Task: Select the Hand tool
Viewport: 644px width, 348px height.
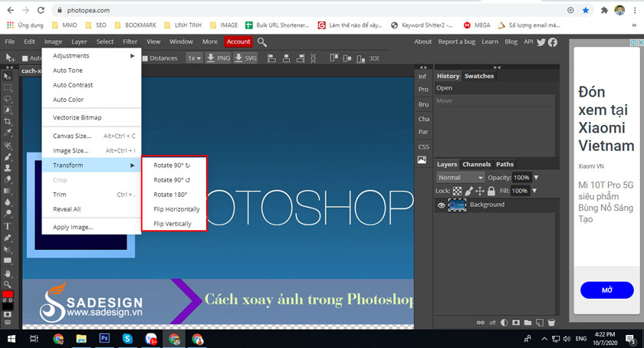Action: [x=8, y=273]
